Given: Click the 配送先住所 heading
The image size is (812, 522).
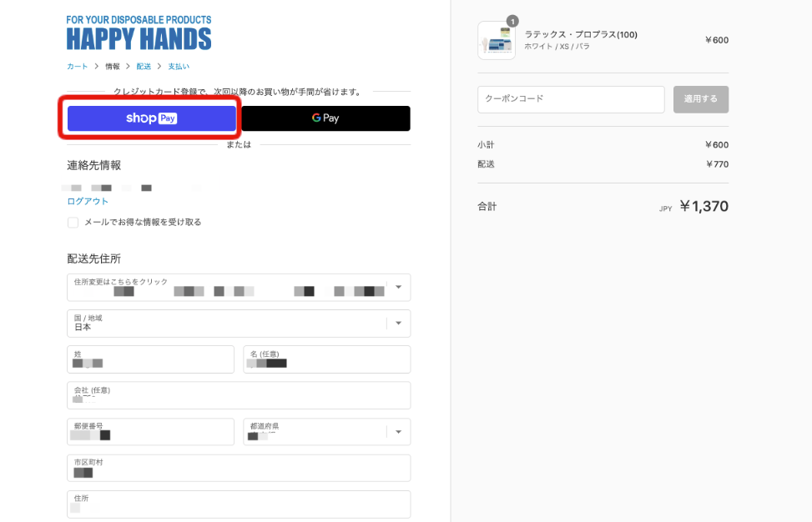Looking at the screenshot, I should click(x=93, y=258).
